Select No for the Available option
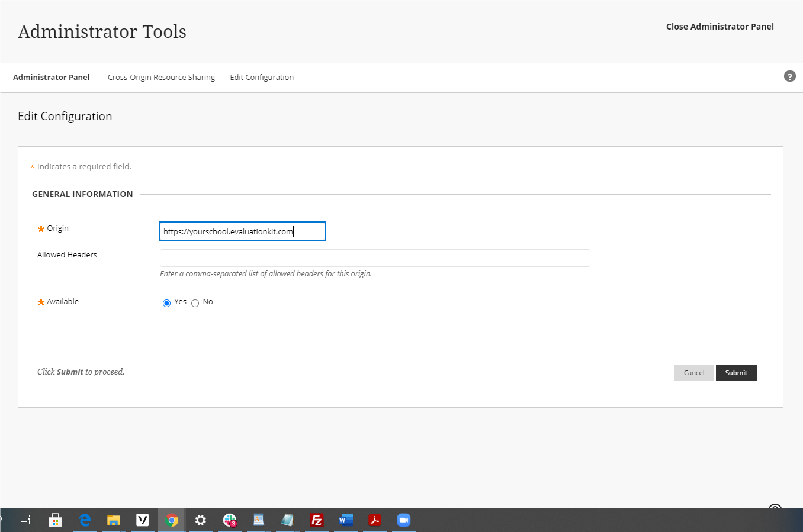 pos(195,302)
